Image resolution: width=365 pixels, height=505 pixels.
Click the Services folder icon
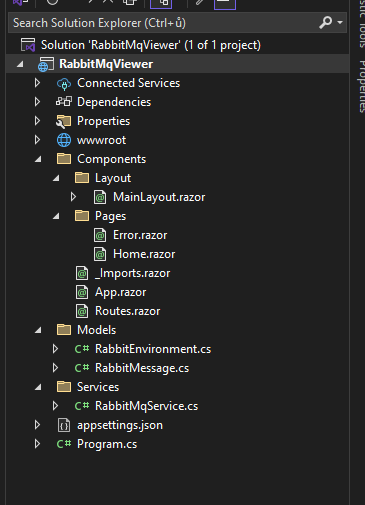[x=64, y=387]
